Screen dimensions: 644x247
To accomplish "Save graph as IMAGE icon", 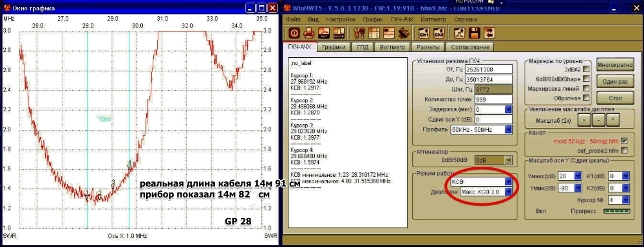I will click(339, 33).
